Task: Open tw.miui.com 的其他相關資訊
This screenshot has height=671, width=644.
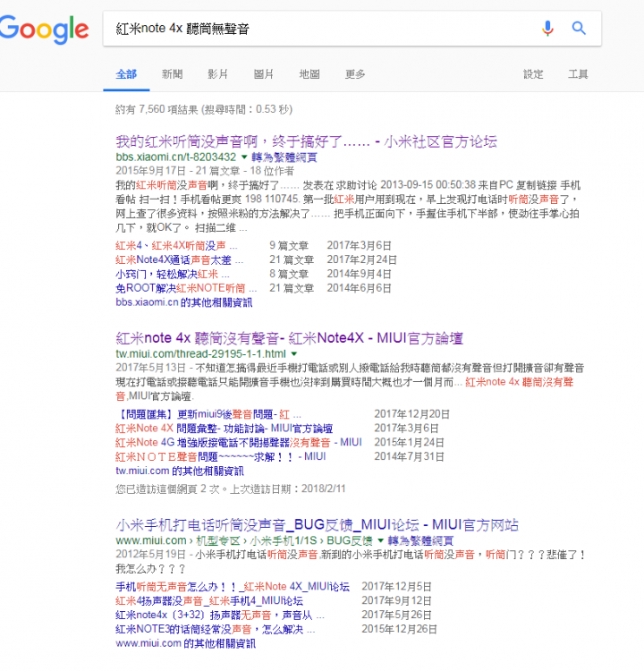Action: (180, 471)
